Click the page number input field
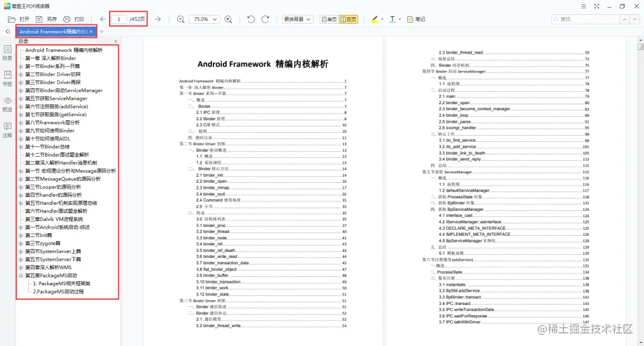This screenshot has width=644, height=346. 119,19
